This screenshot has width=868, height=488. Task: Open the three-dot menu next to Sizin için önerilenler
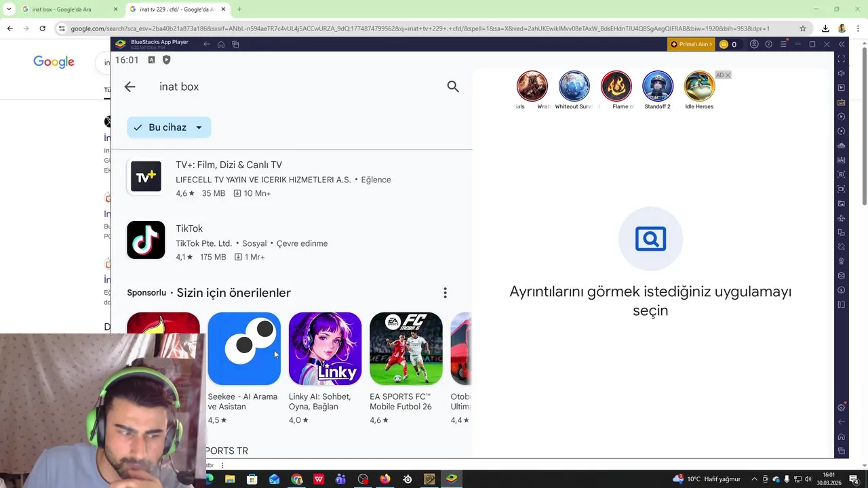pyautogui.click(x=445, y=293)
